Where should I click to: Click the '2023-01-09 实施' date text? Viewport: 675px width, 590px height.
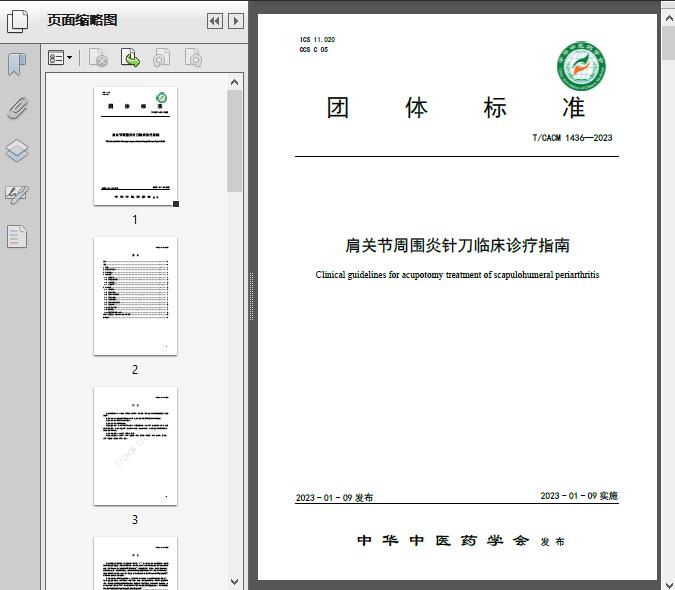click(x=579, y=496)
